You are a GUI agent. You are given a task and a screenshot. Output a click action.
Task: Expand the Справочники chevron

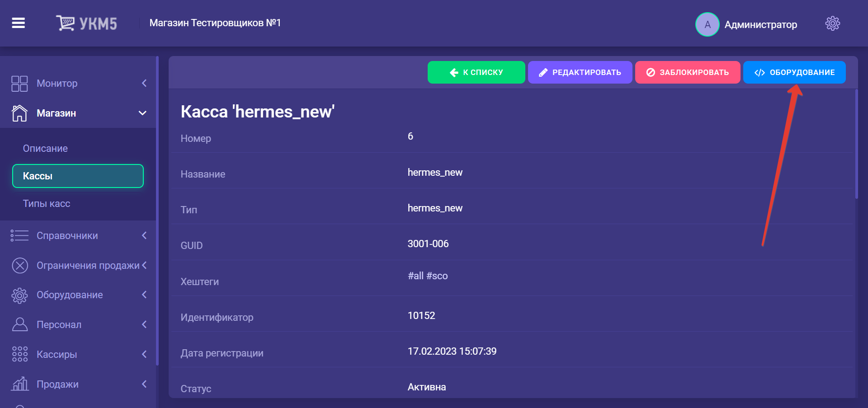pyautogui.click(x=144, y=235)
